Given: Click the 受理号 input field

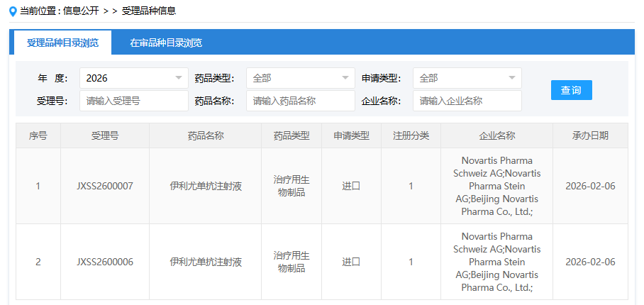Looking at the screenshot, I should [133, 101].
